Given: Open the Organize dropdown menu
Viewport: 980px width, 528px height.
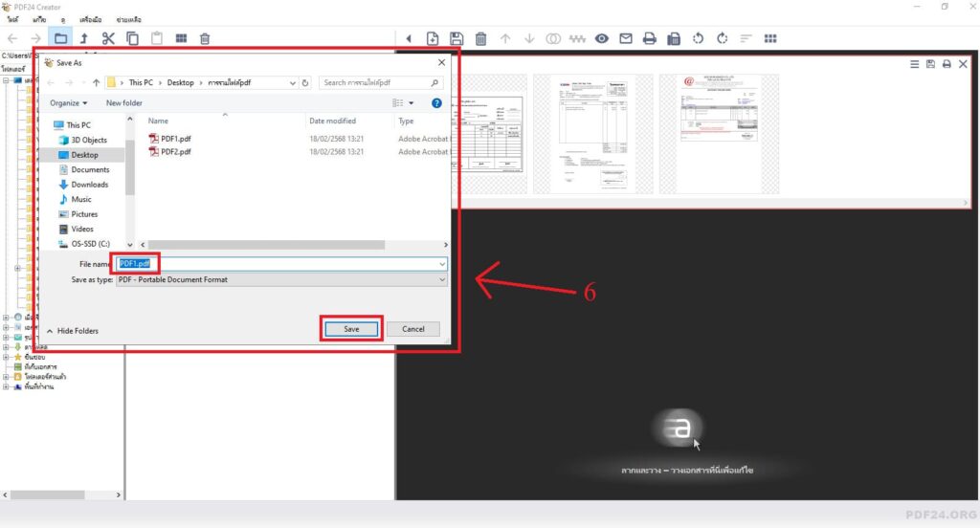Looking at the screenshot, I should pyautogui.click(x=68, y=102).
